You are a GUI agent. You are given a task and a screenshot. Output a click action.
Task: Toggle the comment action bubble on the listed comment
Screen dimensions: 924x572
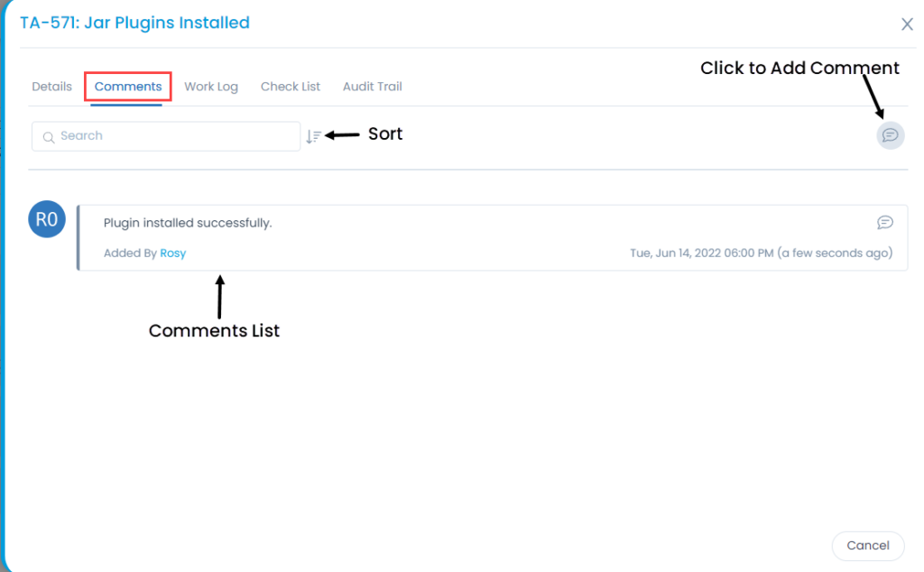(885, 222)
